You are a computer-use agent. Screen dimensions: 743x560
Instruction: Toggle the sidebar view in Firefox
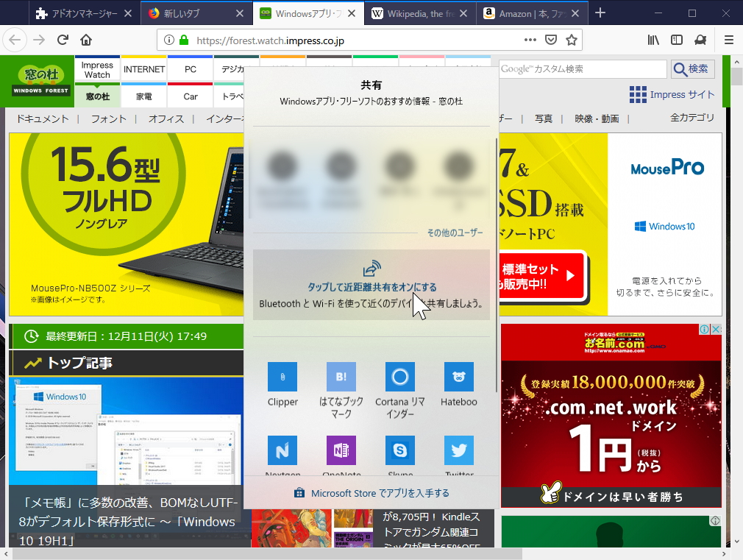tap(677, 40)
